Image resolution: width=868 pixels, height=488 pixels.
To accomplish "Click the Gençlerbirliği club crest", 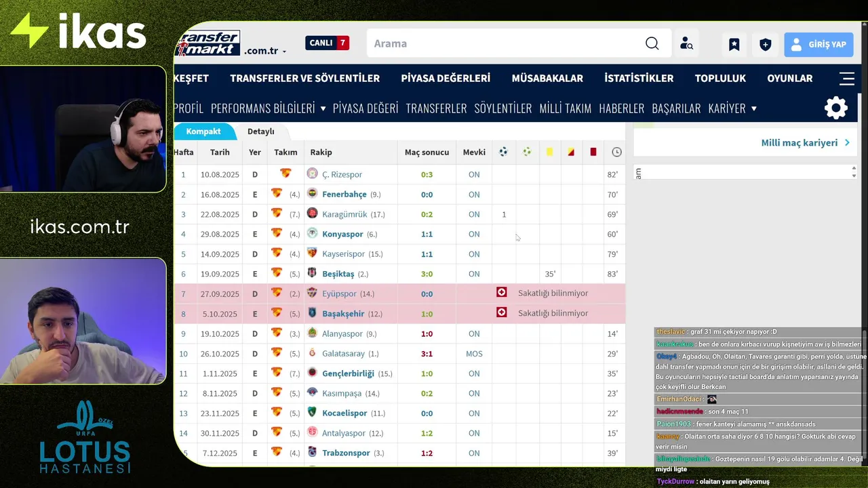I will coord(312,373).
